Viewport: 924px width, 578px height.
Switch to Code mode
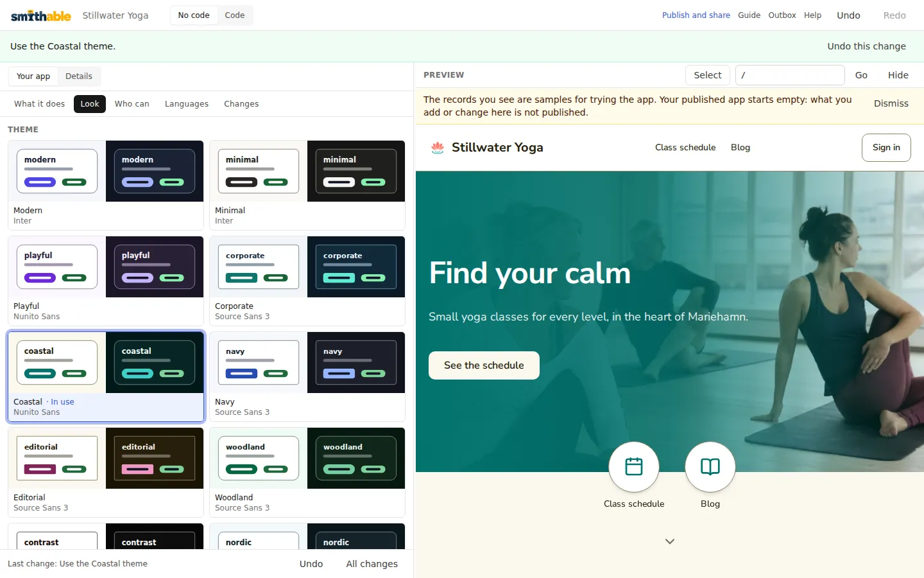tap(235, 15)
